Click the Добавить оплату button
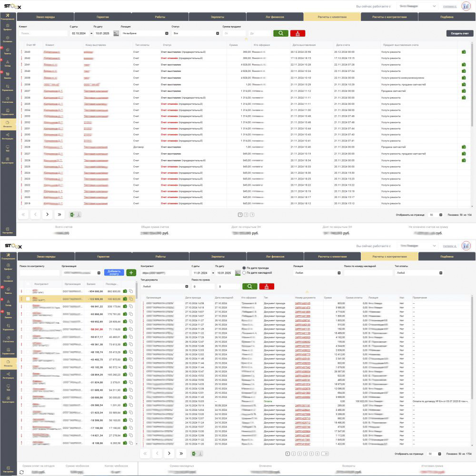The width and height of the screenshot is (476, 476). click(x=114, y=272)
